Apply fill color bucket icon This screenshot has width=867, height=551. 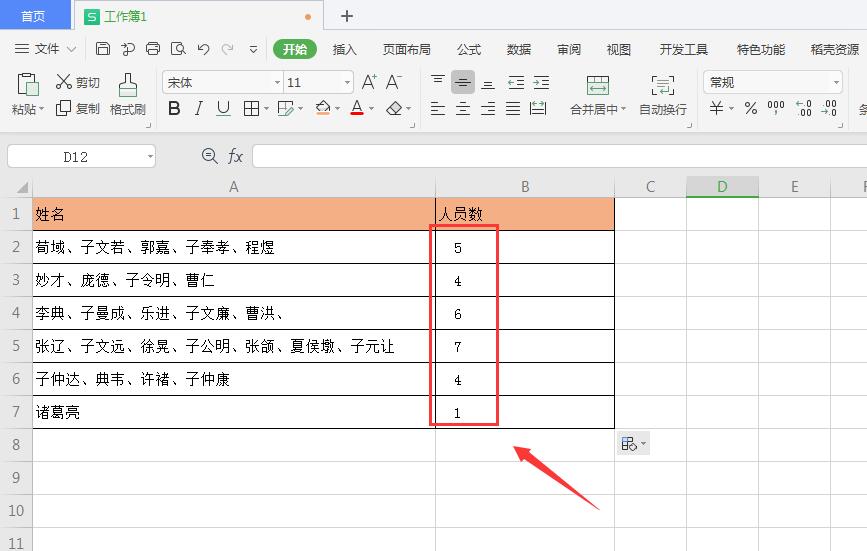pos(323,108)
